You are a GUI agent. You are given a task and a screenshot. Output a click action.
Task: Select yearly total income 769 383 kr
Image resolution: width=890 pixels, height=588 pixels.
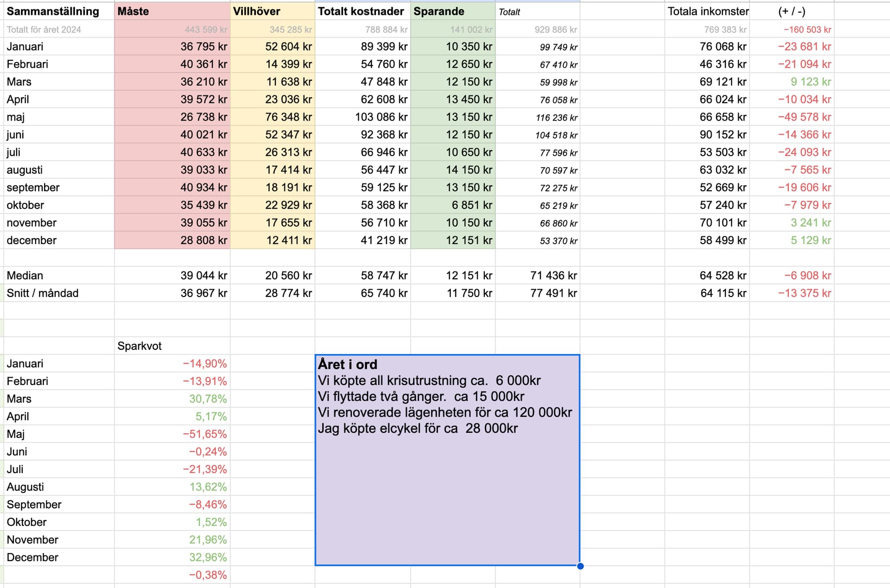(725, 30)
